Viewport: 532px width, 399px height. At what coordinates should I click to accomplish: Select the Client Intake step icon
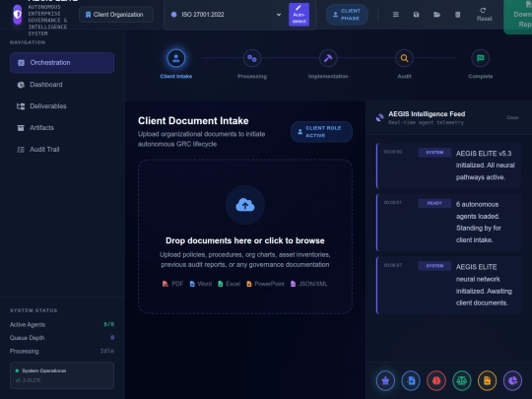tap(175, 58)
